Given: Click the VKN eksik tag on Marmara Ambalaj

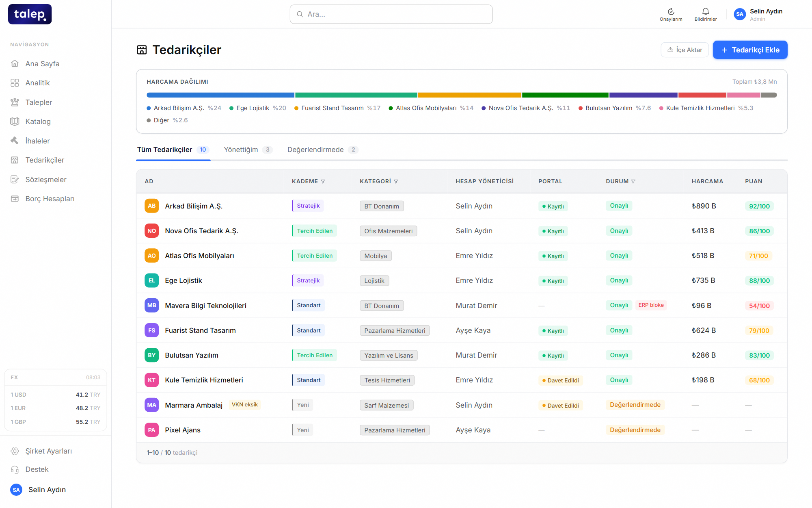Looking at the screenshot, I should [244, 405].
